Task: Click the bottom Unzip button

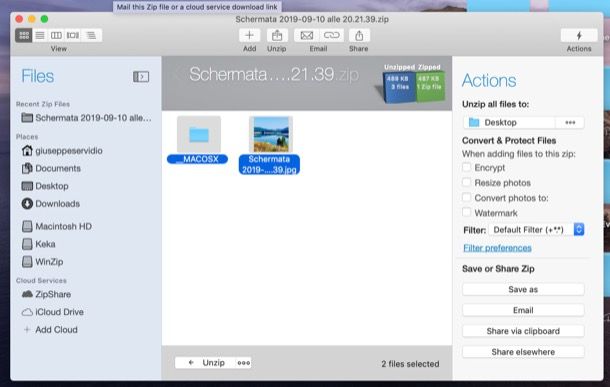Action: point(205,363)
